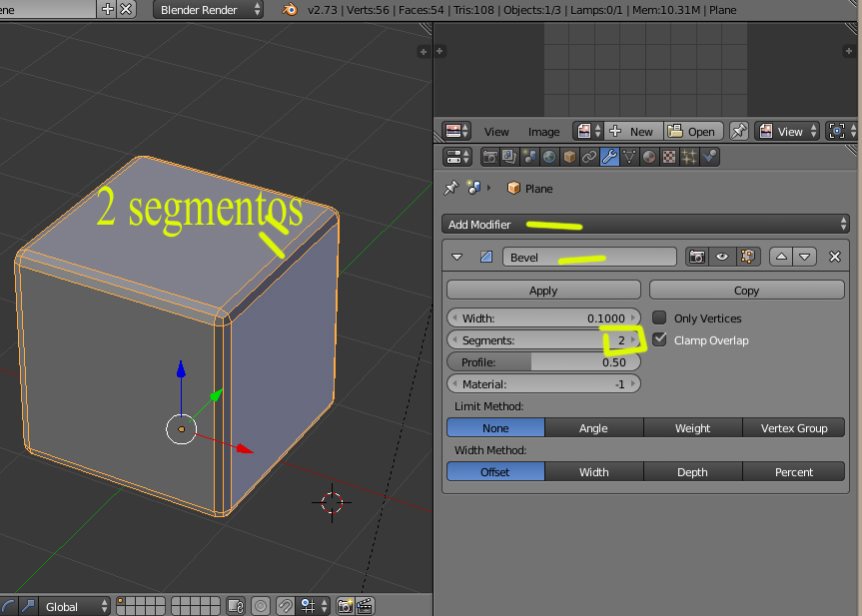This screenshot has height=616, width=862.
Task: Open the snap element type dropdown
Action: (314, 606)
